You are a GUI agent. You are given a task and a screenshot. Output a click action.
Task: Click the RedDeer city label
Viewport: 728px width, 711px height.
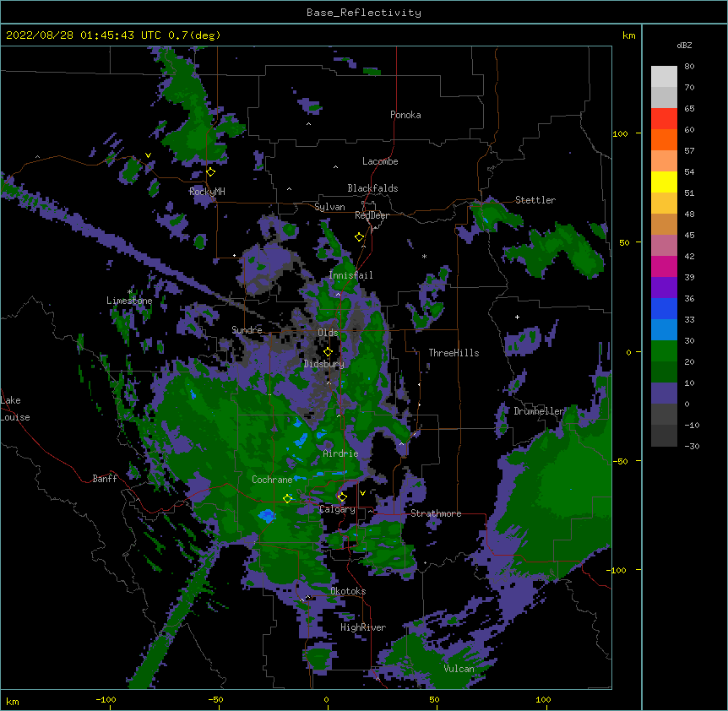(372, 215)
